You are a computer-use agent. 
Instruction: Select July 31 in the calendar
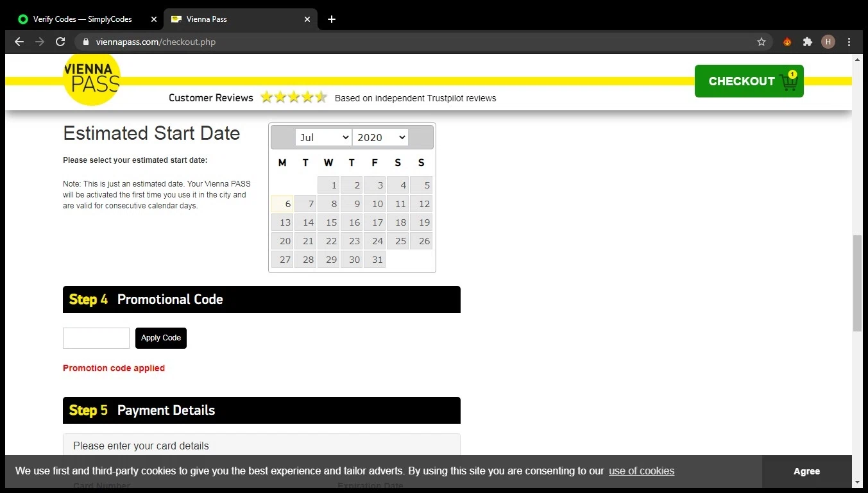click(x=375, y=260)
